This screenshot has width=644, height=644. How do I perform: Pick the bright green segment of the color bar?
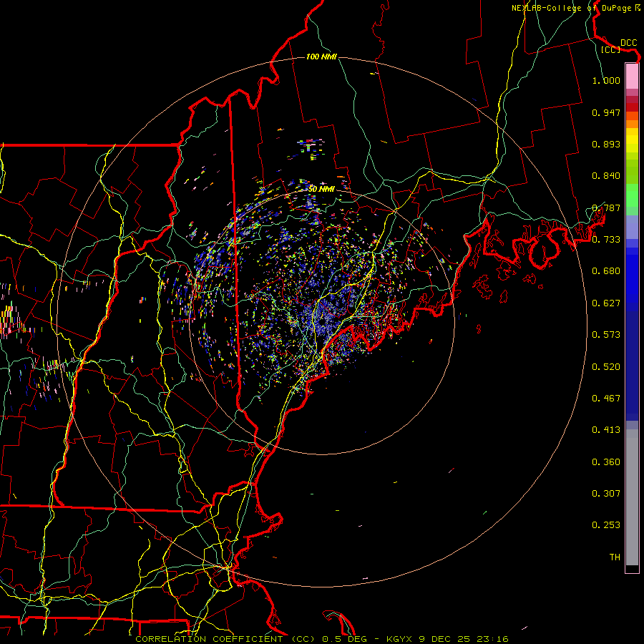click(x=632, y=195)
